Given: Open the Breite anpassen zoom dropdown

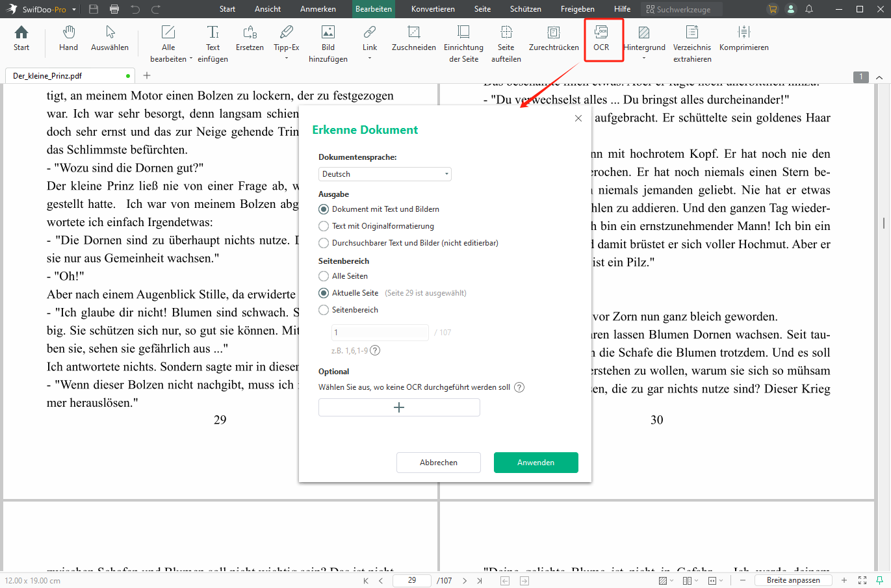Looking at the screenshot, I should tap(794, 580).
